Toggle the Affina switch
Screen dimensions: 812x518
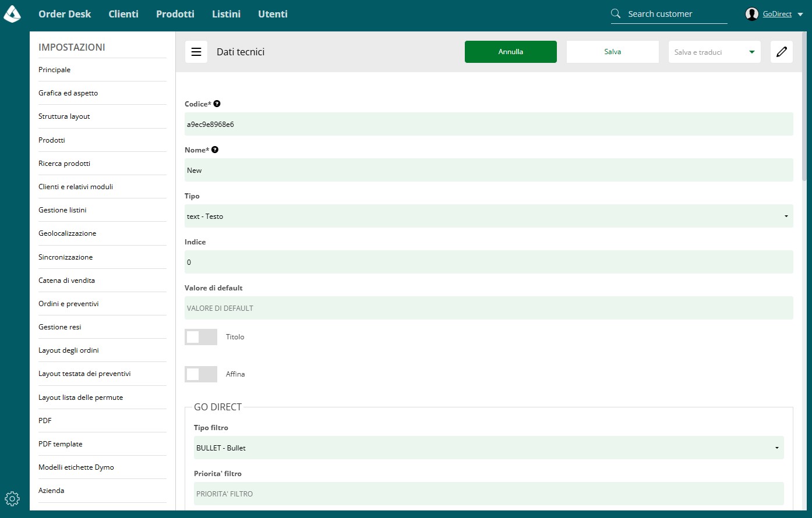click(201, 374)
